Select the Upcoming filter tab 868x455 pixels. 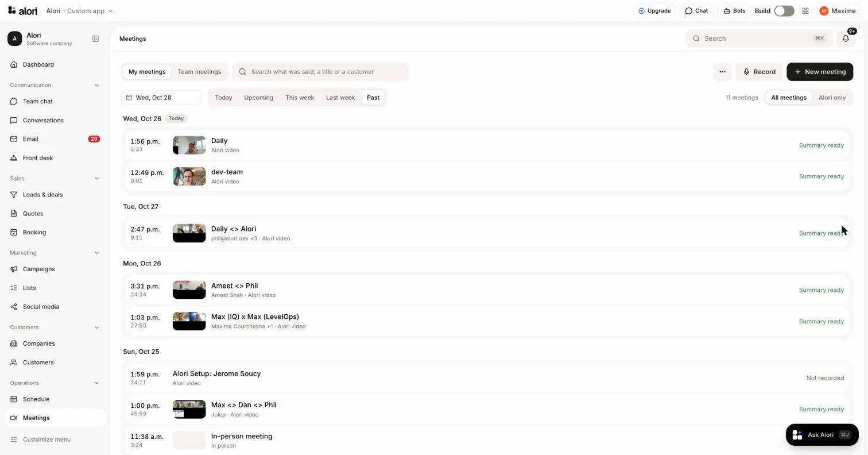pyautogui.click(x=258, y=98)
